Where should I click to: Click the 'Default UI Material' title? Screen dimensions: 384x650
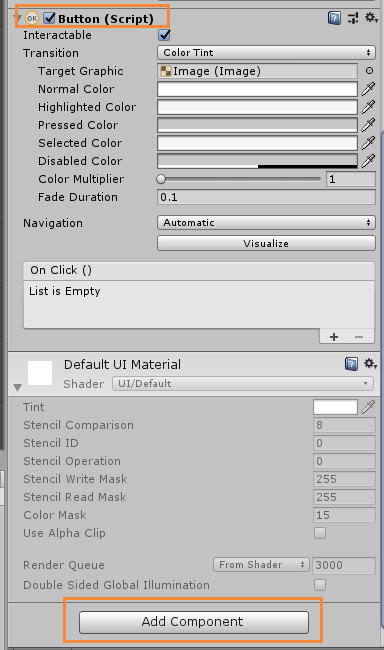pos(122,364)
